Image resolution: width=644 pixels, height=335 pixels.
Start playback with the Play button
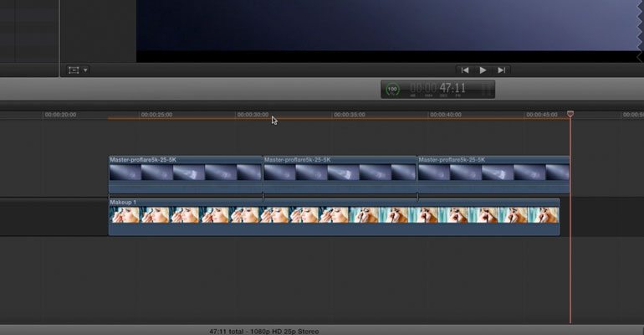483,70
